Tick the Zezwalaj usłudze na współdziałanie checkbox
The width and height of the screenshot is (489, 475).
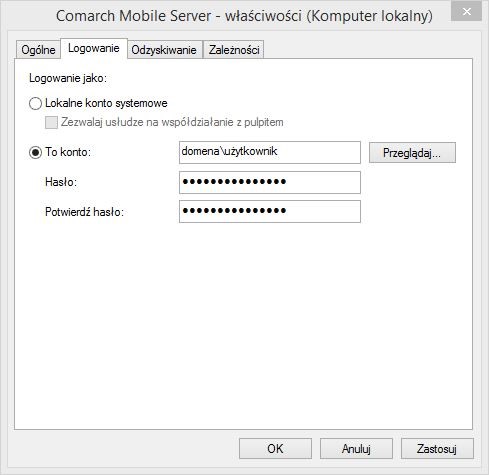point(51,122)
